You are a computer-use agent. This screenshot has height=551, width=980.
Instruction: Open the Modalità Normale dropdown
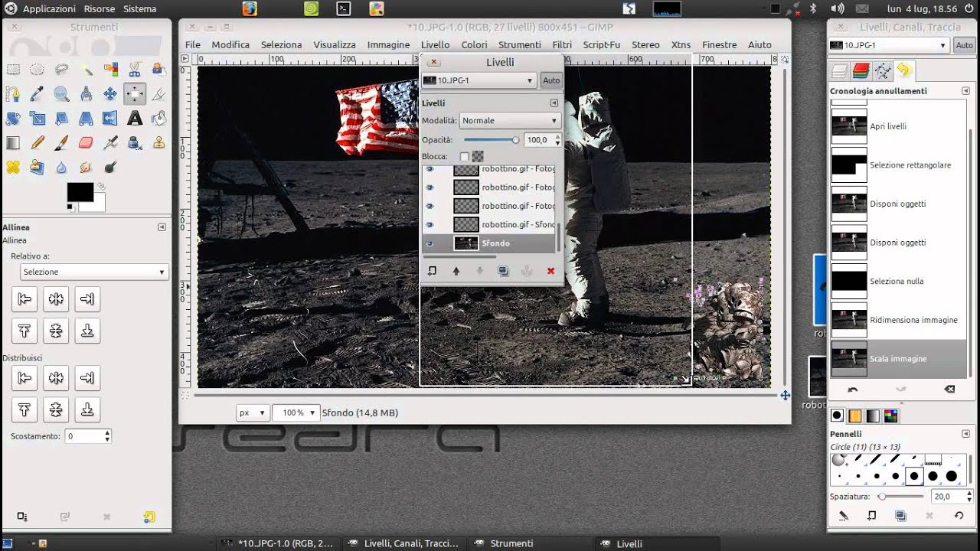point(510,121)
